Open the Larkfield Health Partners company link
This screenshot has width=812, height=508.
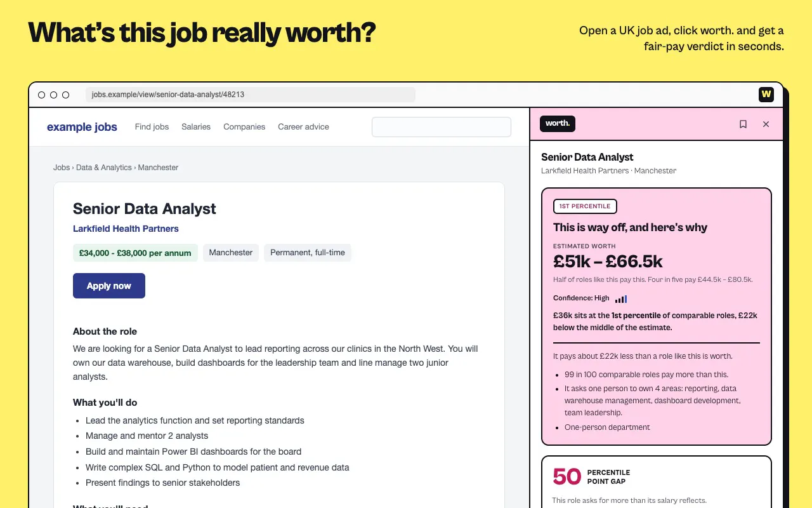point(126,229)
